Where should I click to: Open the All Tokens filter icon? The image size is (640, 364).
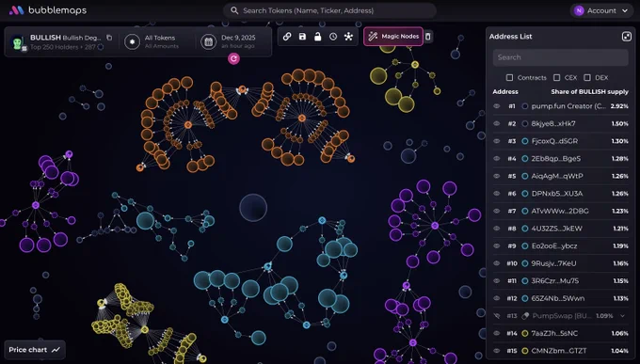click(133, 41)
